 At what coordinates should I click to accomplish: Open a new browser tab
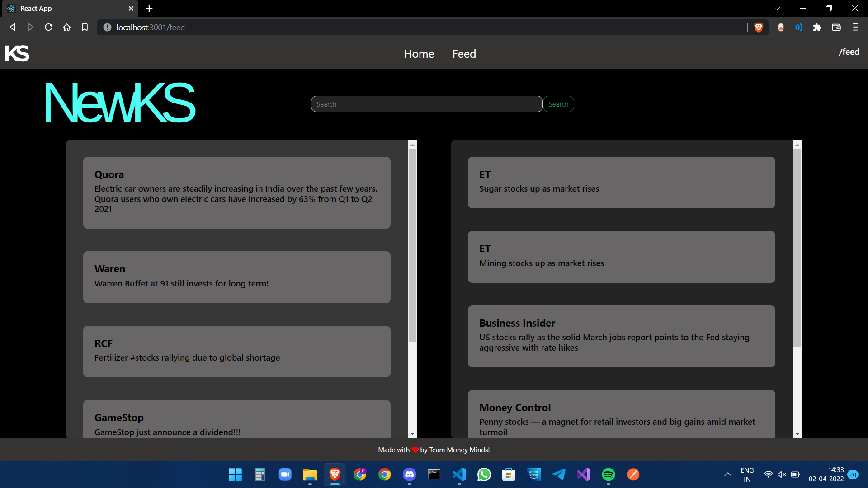(149, 9)
